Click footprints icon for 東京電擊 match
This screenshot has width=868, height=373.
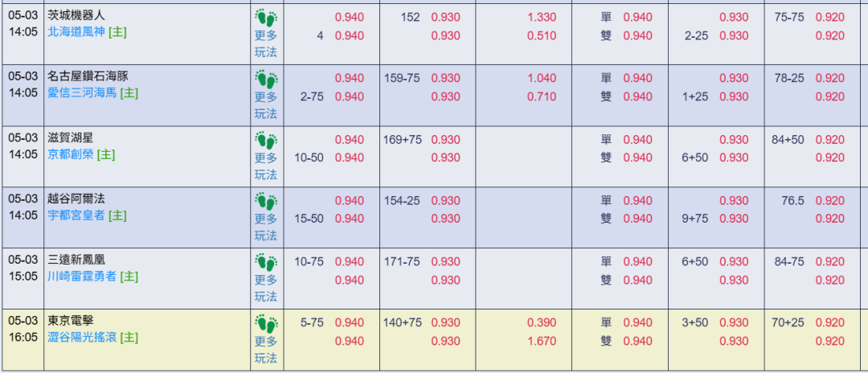266,322
